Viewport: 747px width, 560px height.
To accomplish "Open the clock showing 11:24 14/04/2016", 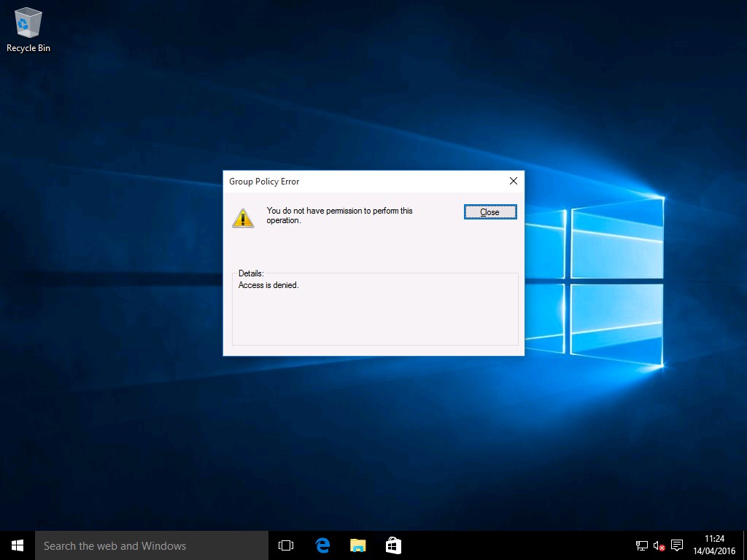I will tap(714, 545).
